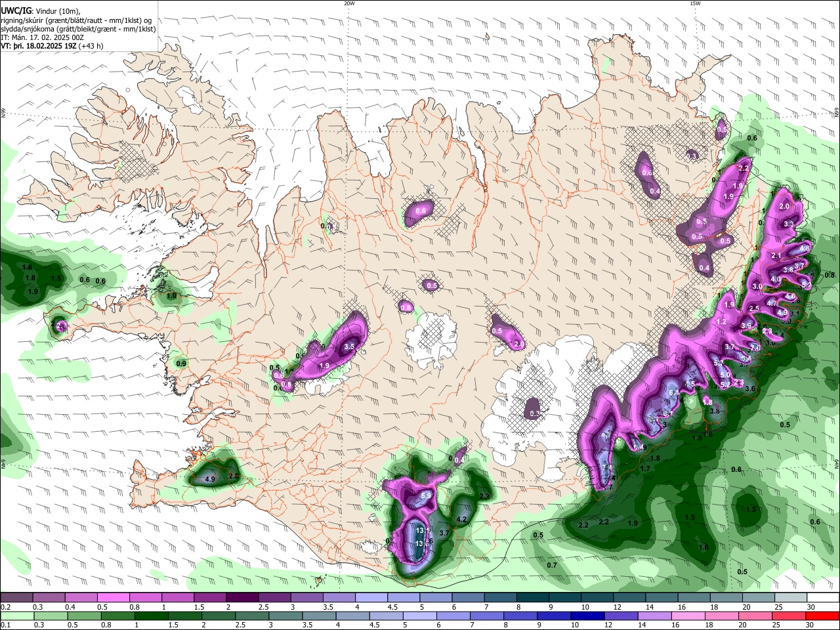Click the 3.0 snowfall value on the map
This screenshot has width=840, height=630.
click(757, 287)
